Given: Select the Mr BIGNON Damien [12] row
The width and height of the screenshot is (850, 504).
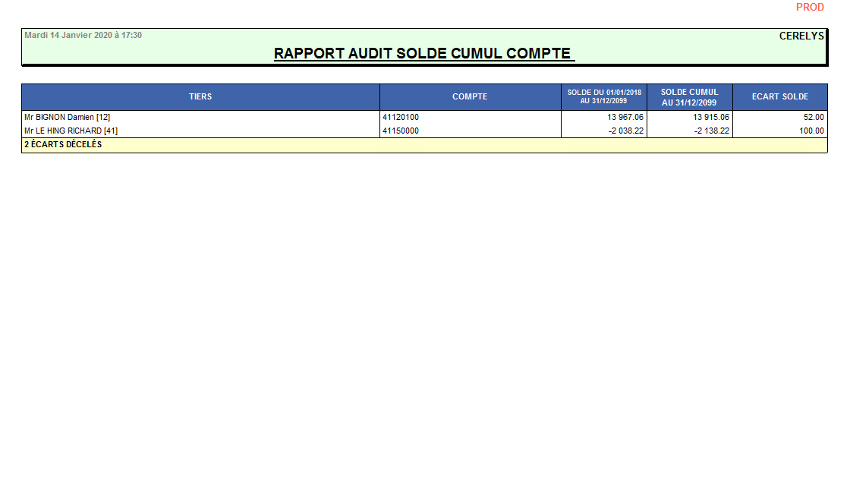Looking at the screenshot, I should 68,118.
